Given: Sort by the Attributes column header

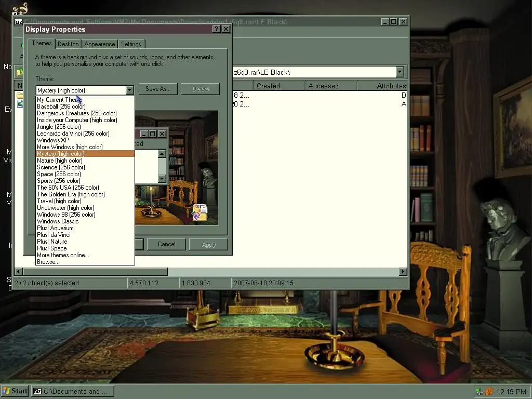Looking at the screenshot, I should (382, 86).
